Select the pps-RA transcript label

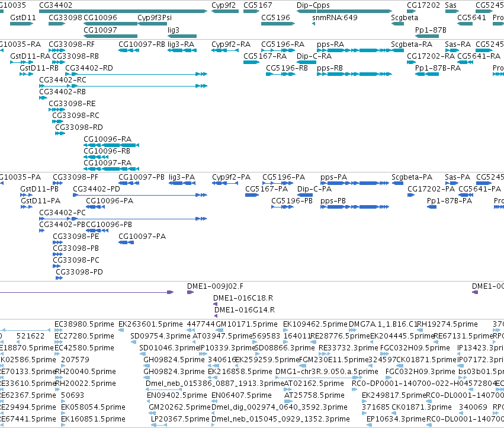pos(330,44)
